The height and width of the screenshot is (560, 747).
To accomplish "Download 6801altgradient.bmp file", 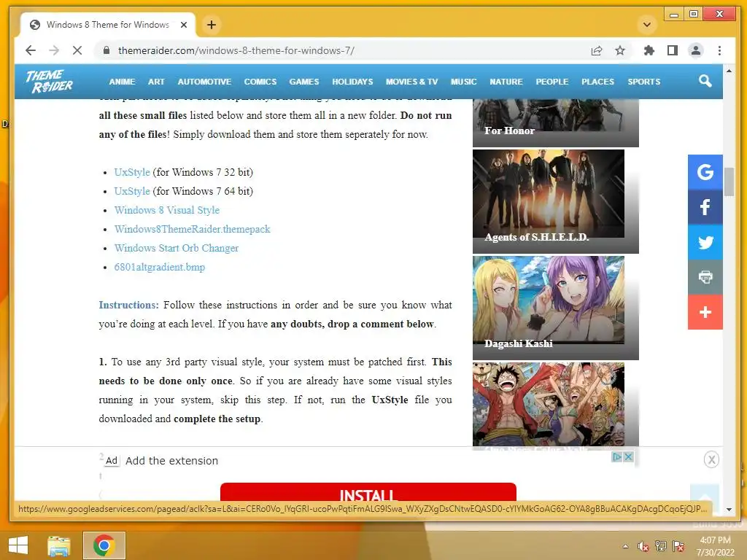I will point(160,267).
